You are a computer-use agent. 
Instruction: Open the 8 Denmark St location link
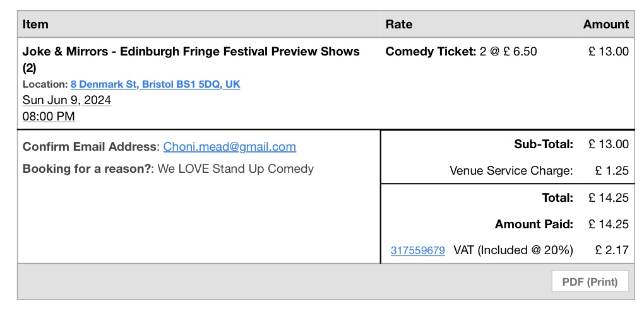click(x=155, y=84)
